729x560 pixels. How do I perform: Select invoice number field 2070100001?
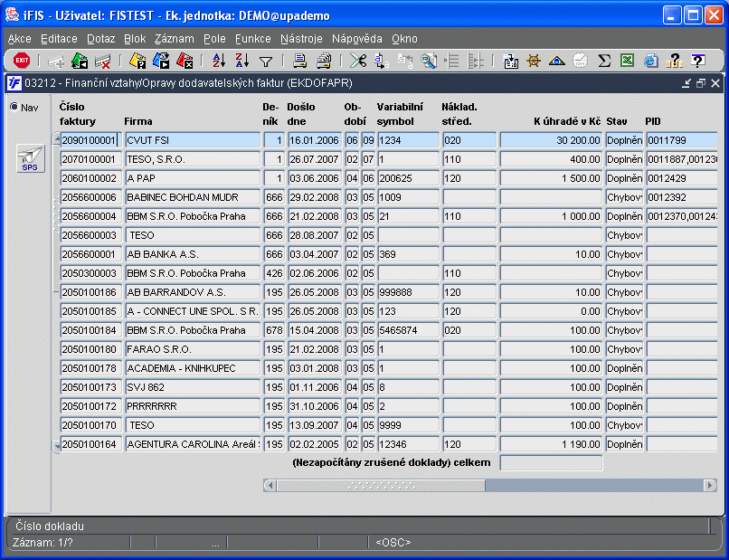point(90,159)
